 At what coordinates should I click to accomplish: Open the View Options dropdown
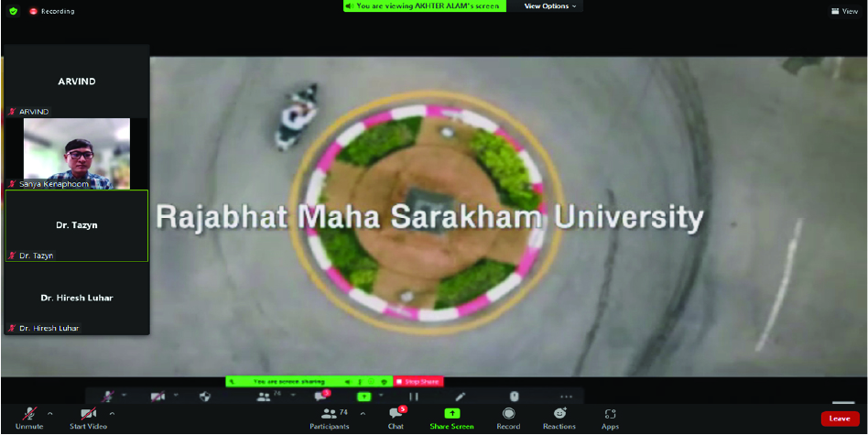pyautogui.click(x=550, y=6)
